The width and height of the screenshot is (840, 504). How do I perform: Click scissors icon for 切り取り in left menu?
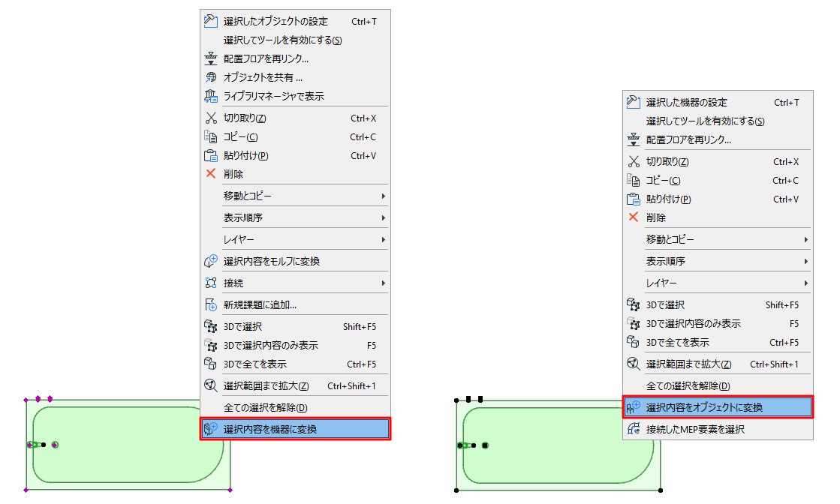(210, 118)
